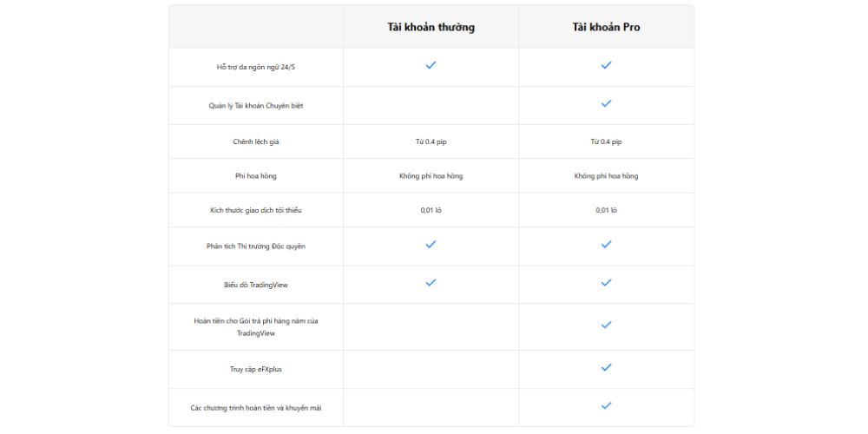
Task: Click the Phí hoa hồng row label
Action: 256,176
